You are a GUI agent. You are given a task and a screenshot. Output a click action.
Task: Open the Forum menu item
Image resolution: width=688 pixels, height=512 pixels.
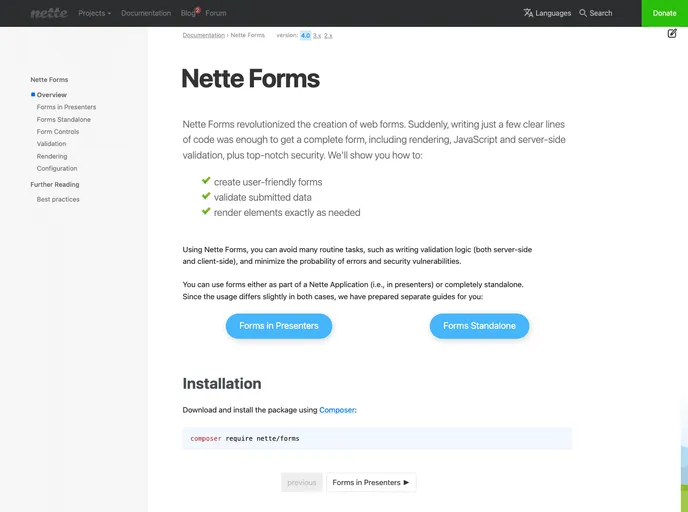215,13
